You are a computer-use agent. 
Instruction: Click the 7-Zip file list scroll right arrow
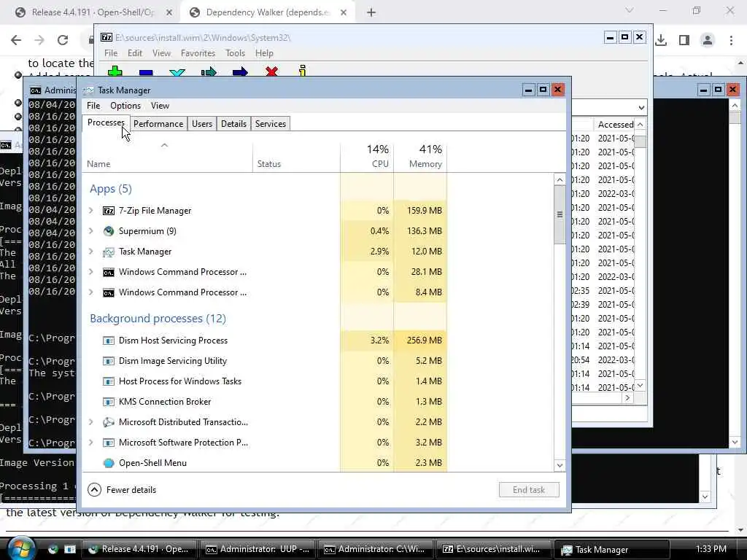coord(627,397)
